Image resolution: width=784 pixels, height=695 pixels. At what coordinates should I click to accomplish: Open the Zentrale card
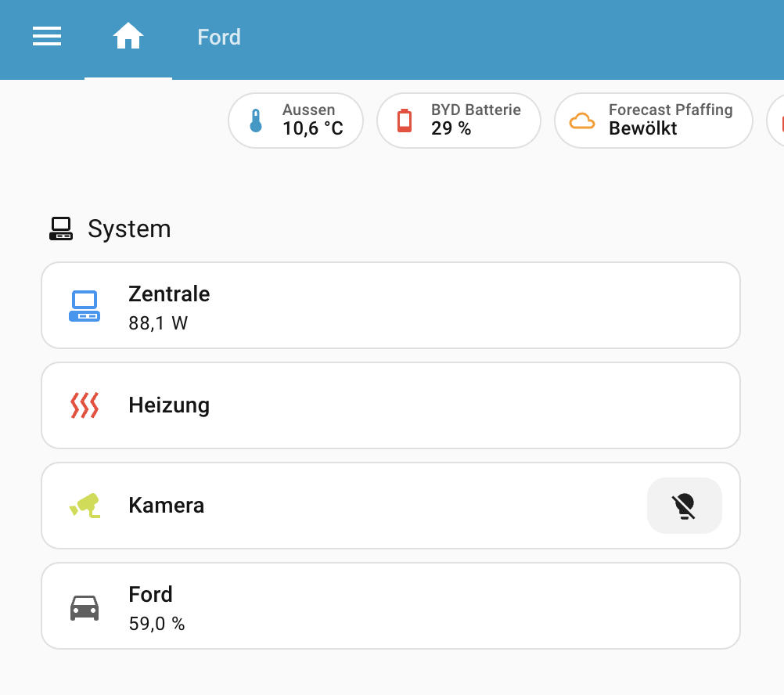391,305
